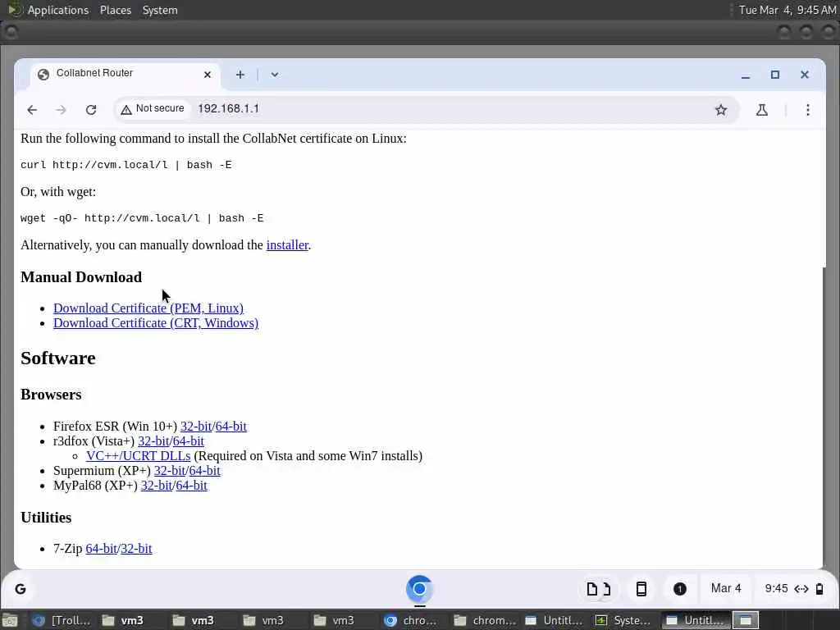Switch to the chrom... folder taskbar window

485,621
